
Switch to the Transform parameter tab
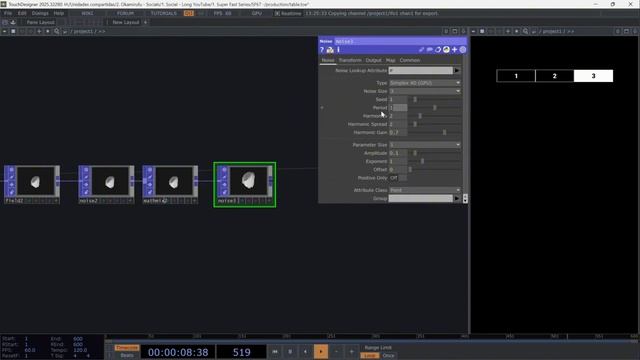pos(350,60)
